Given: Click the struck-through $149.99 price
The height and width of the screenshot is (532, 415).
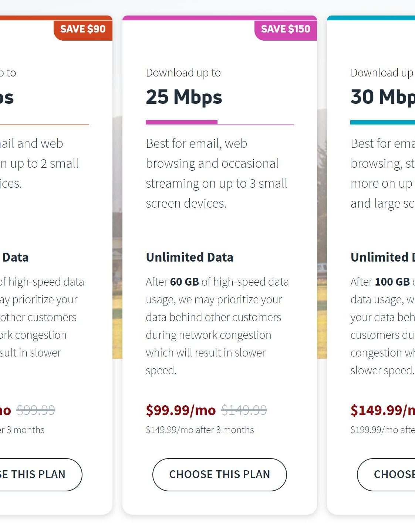Looking at the screenshot, I should click(244, 410).
